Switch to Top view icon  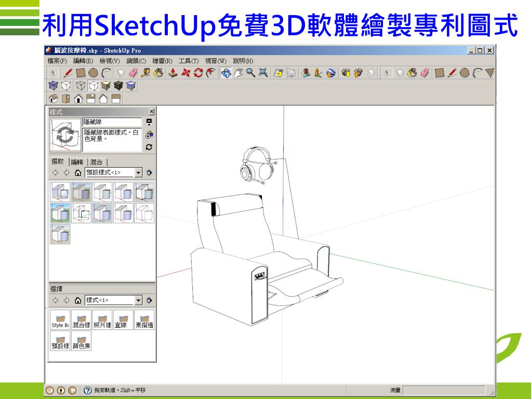point(66,99)
